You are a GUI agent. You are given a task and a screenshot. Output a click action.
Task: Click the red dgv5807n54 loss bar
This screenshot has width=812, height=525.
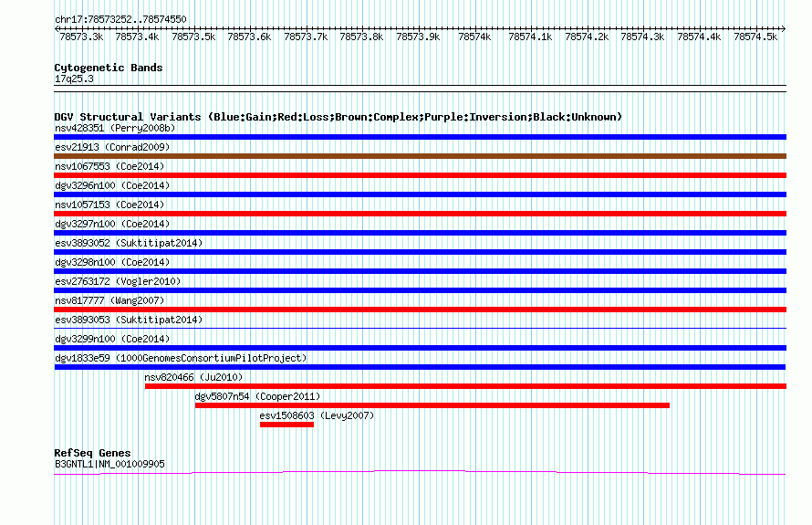point(432,405)
